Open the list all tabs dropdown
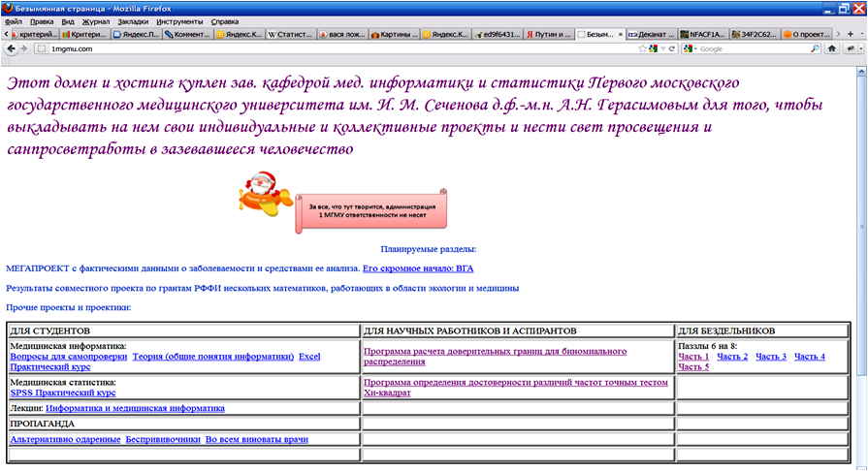 pos(861,34)
